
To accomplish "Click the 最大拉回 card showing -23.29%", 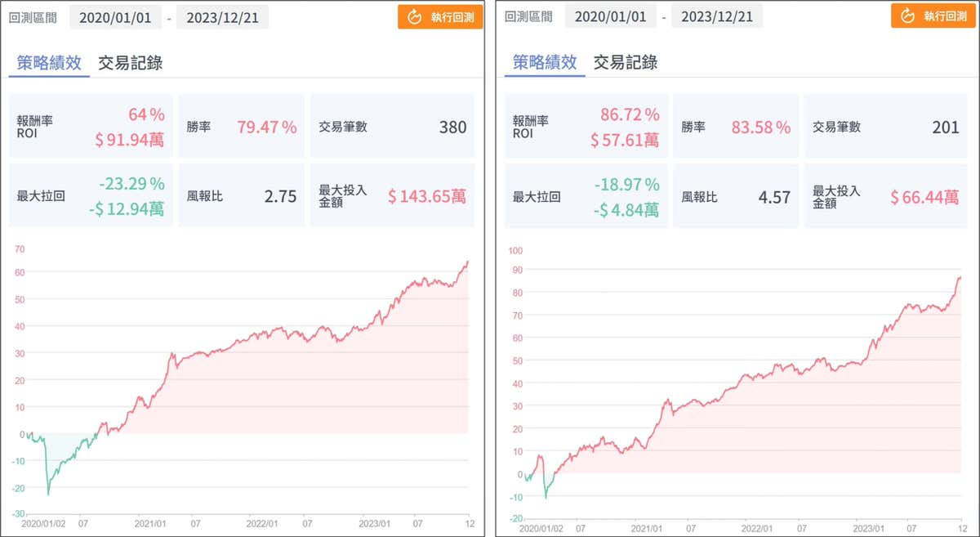I will point(90,196).
